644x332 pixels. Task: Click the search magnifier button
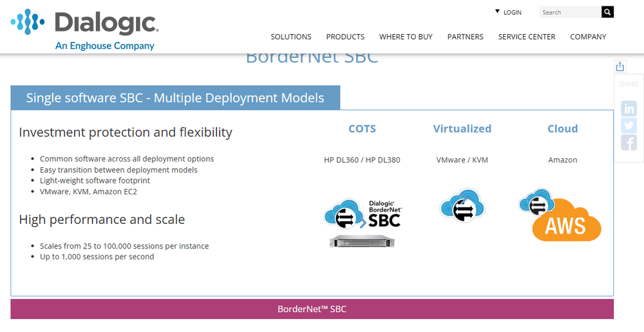(607, 12)
